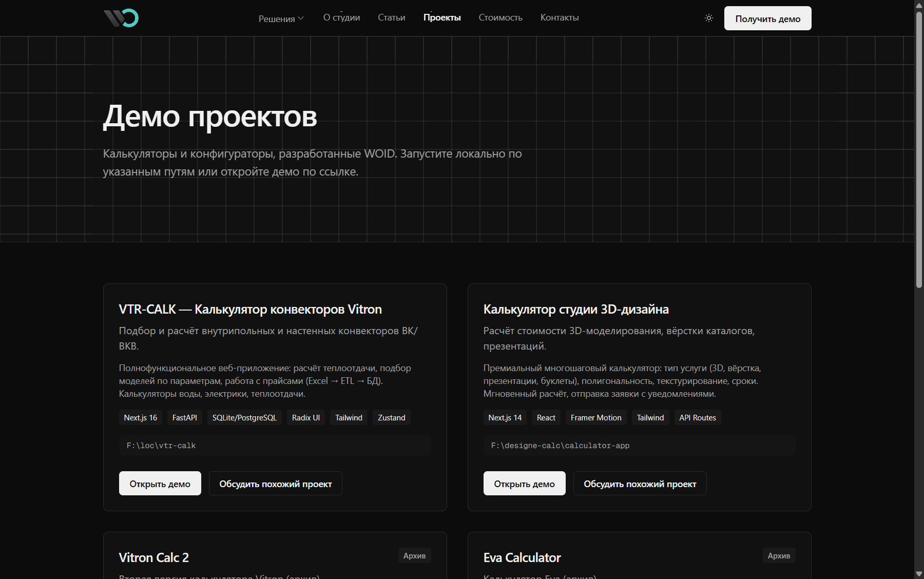Click the API Routes tag
This screenshot has height=579, width=924.
[698, 418]
